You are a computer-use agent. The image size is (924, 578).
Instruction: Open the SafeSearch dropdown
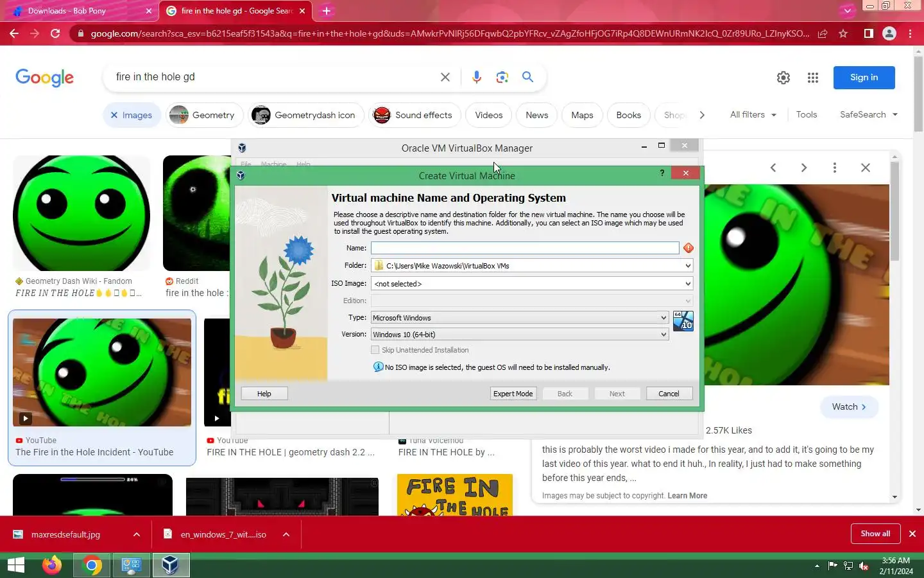tap(869, 115)
